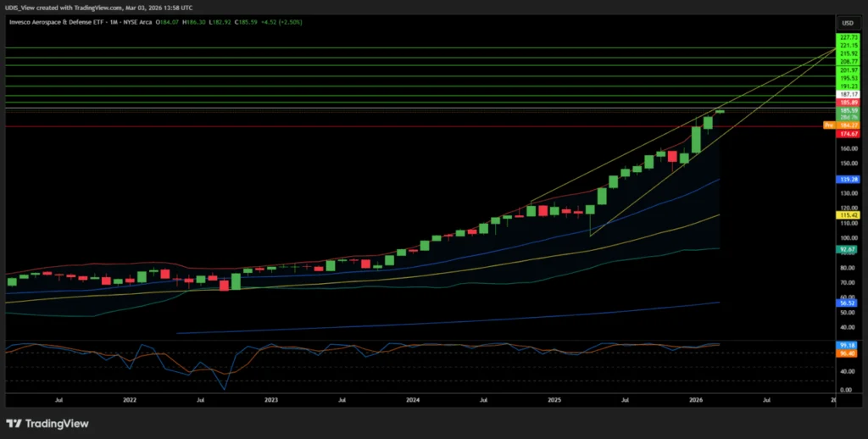Select the 201.97 price level label

click(x=849, y=70)
